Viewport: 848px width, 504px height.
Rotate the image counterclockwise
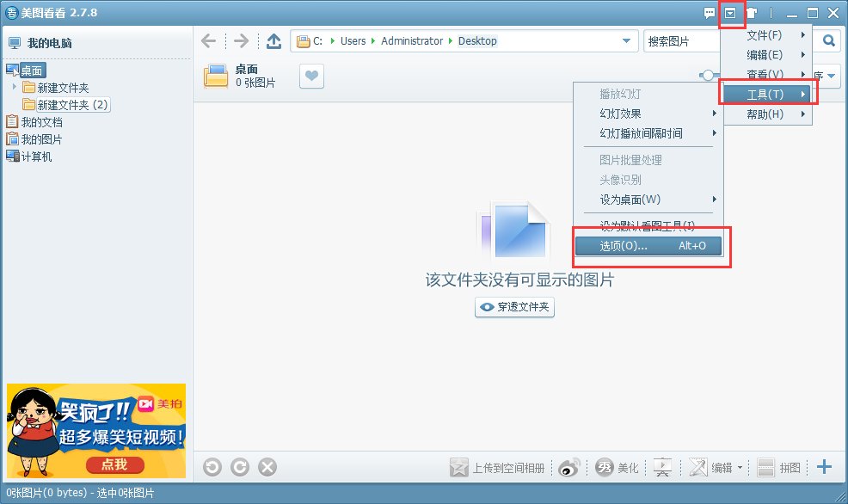[212, 467]
